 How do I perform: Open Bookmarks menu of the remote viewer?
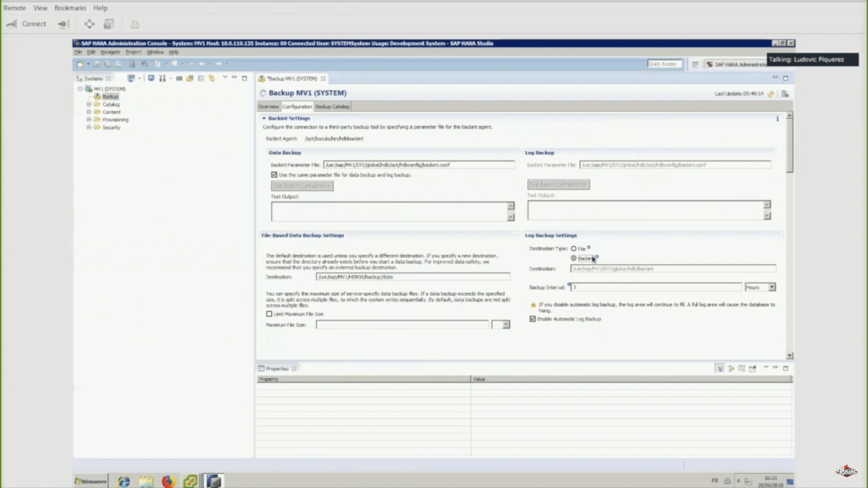[x=70, y=8]
